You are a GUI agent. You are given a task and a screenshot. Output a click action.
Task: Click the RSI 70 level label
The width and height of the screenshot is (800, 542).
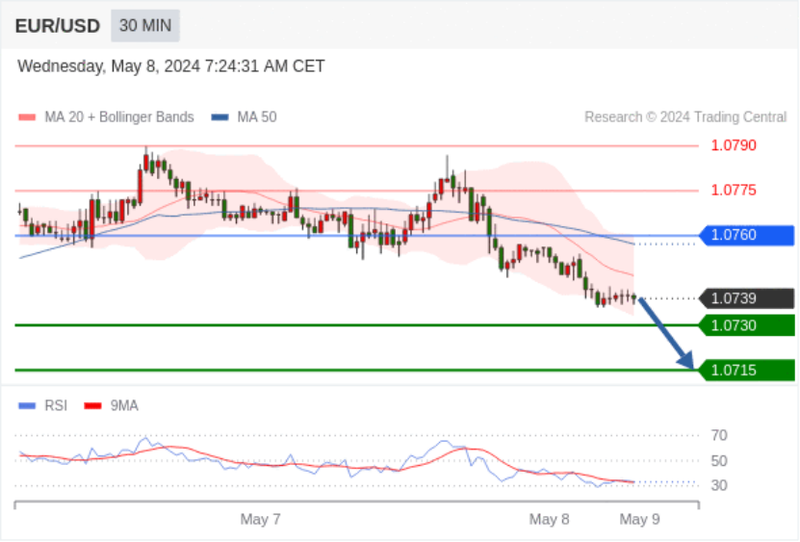tap(719, 436)
